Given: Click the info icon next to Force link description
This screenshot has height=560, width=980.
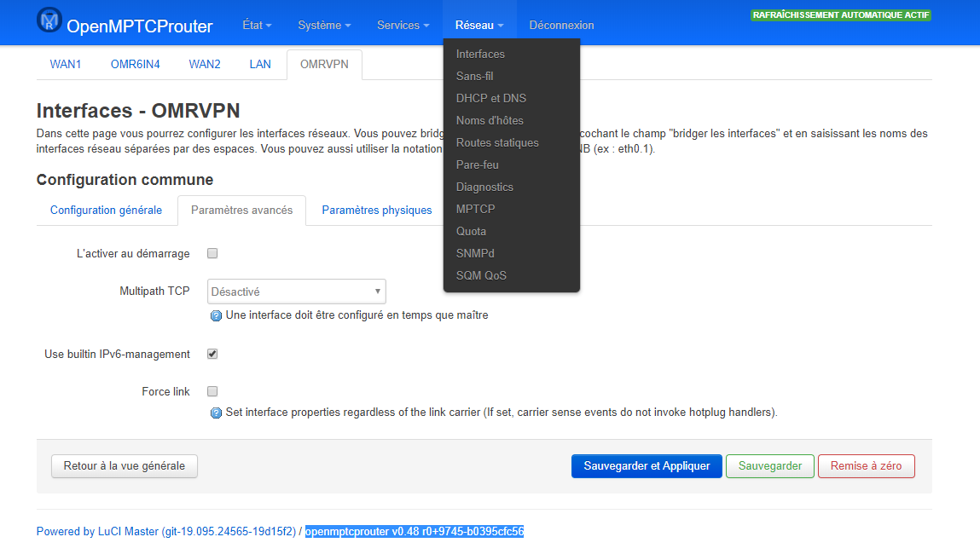Looking at the screenshot, I should (216, 412).
